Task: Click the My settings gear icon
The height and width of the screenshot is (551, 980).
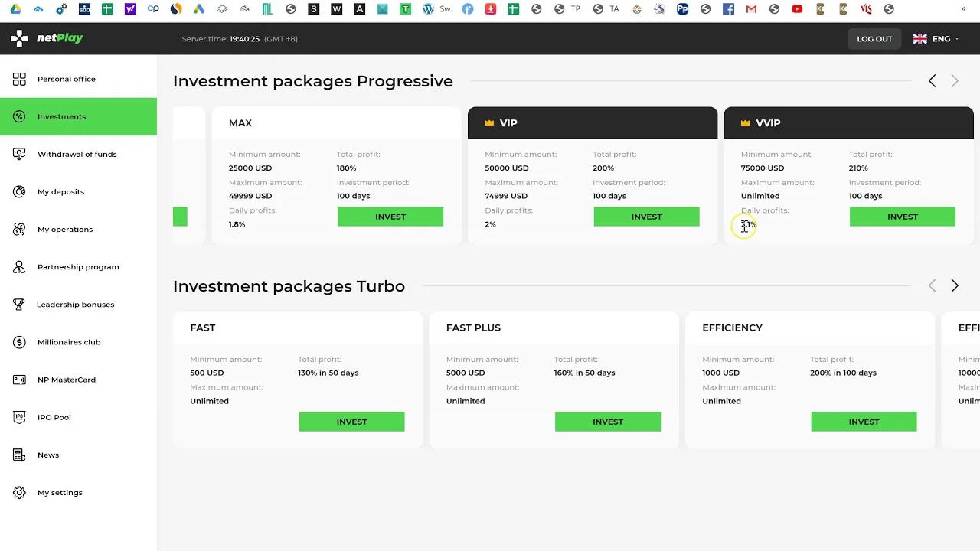Action: 19,492
